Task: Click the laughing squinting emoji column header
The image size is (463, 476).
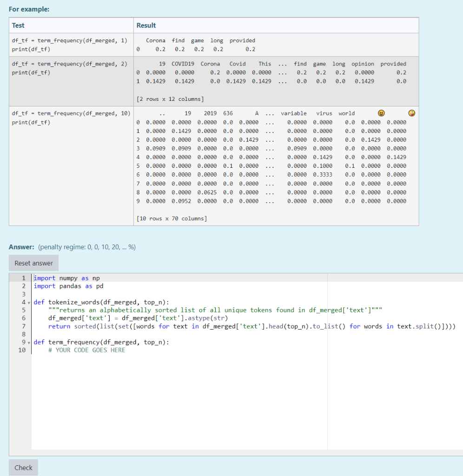Action: click(x=381, y=113)
